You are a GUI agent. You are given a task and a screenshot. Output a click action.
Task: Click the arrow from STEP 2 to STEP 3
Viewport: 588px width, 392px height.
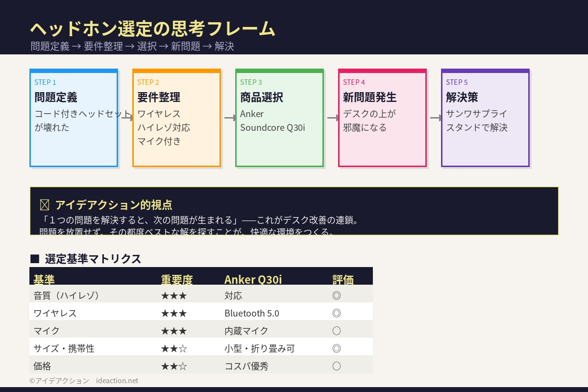pos(230,118)
